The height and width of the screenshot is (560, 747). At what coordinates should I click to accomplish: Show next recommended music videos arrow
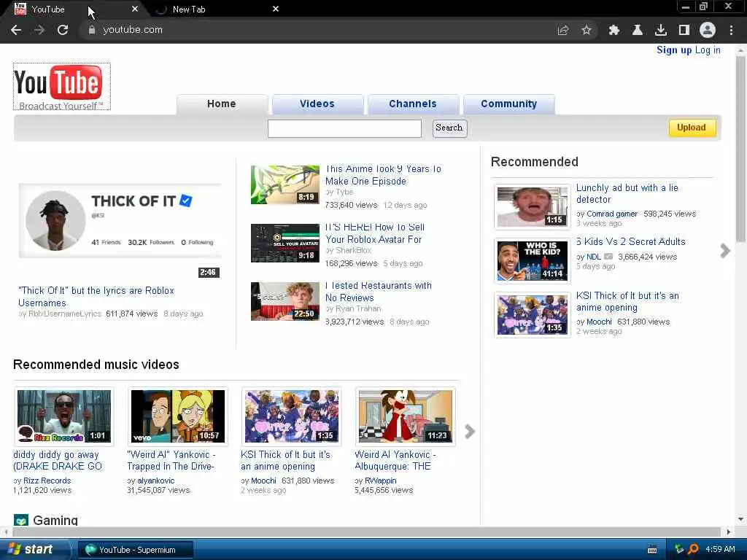tap(470, 432)
